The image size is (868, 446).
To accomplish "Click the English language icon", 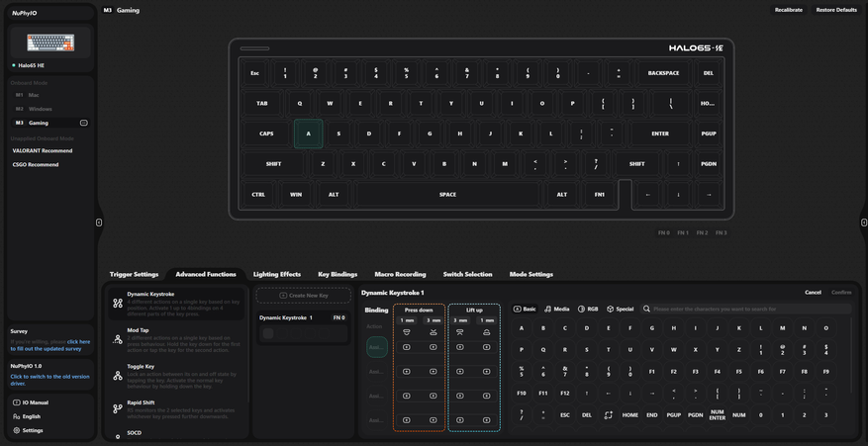I will click(17, 416).
